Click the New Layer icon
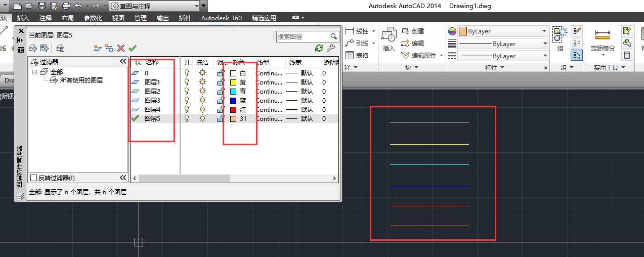This screenshot has width=644, height=257. 98,48
